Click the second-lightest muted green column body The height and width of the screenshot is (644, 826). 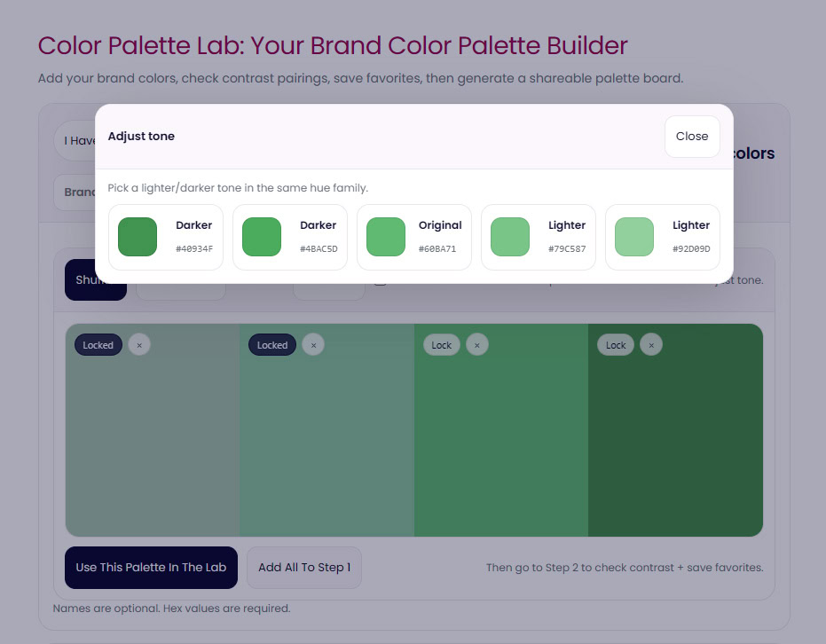click(326, 444)
